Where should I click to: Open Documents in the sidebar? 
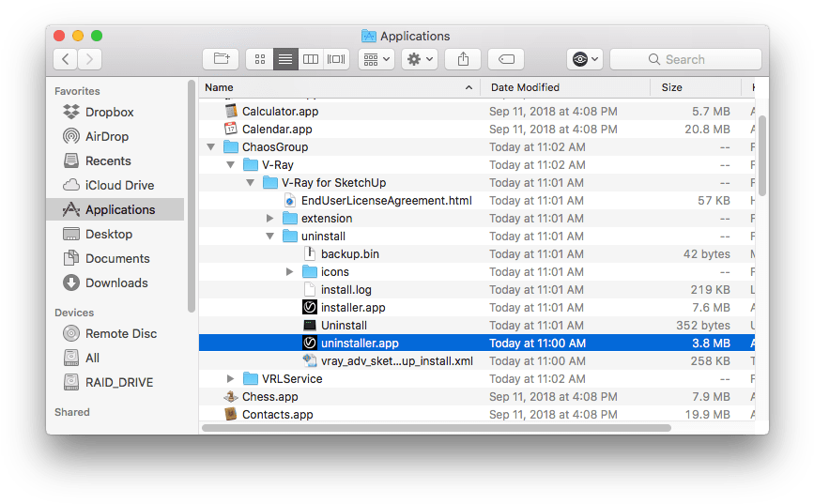click(x=117, y=258)
